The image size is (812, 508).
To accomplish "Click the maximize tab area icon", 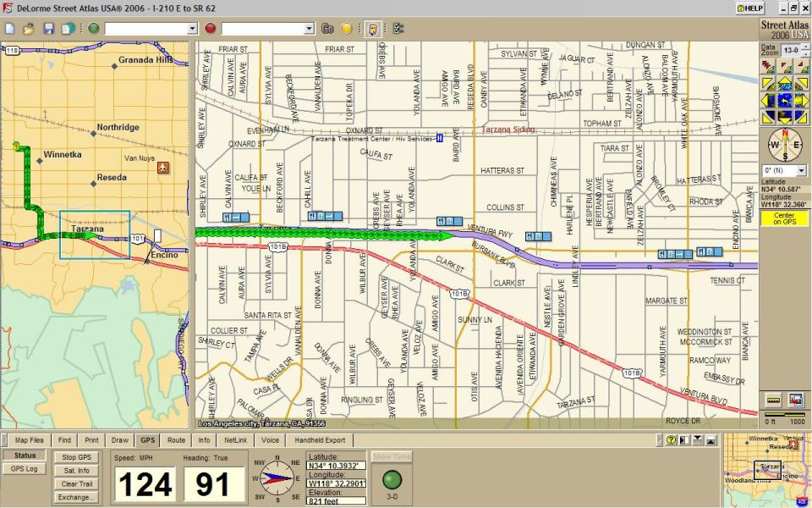I will (711, 440).
